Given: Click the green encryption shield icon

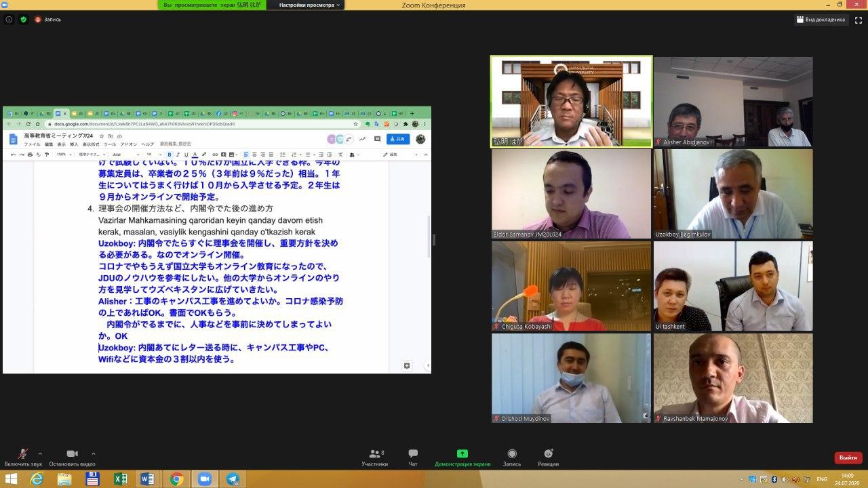Looking at the screenshot, I should (24, 20).
